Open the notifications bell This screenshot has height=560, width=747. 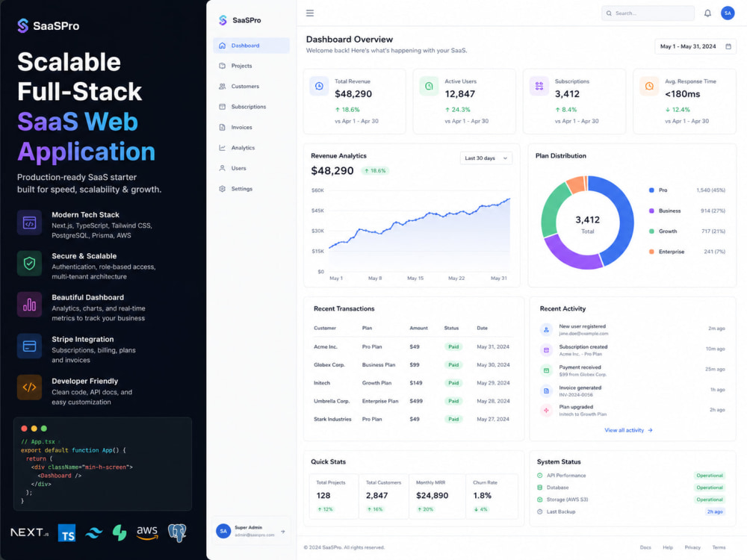[x=707, y=13]
